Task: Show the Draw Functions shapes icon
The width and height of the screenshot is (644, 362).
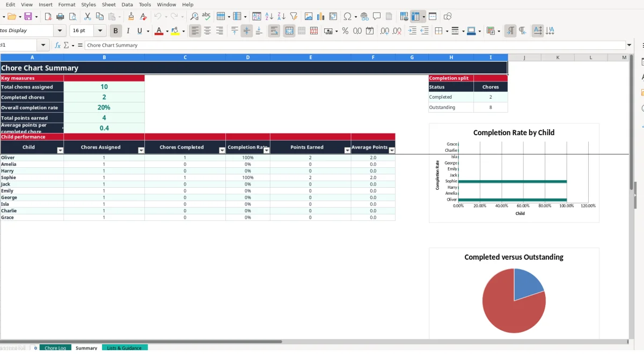Action: (448, 17)
